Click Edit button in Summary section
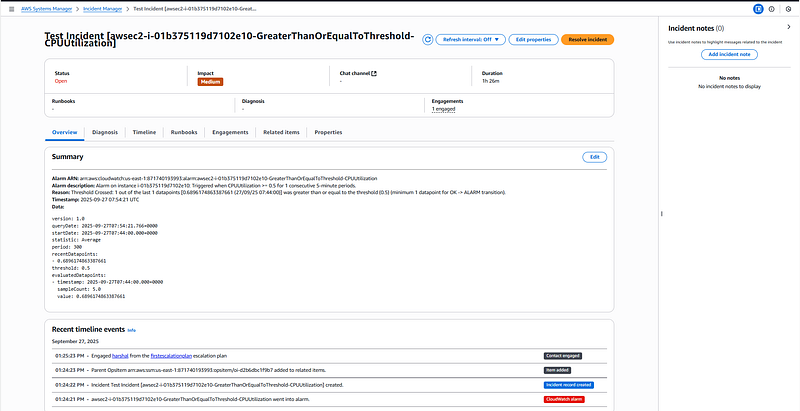The height and width of the screenshot is (411, 800). pos(594,157)
